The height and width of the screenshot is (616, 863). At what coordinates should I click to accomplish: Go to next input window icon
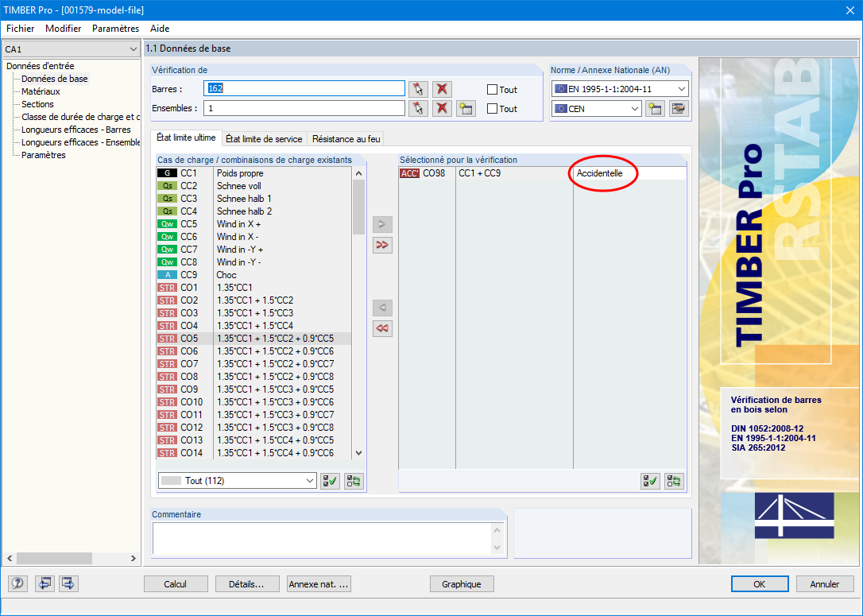tap(68, 583)
